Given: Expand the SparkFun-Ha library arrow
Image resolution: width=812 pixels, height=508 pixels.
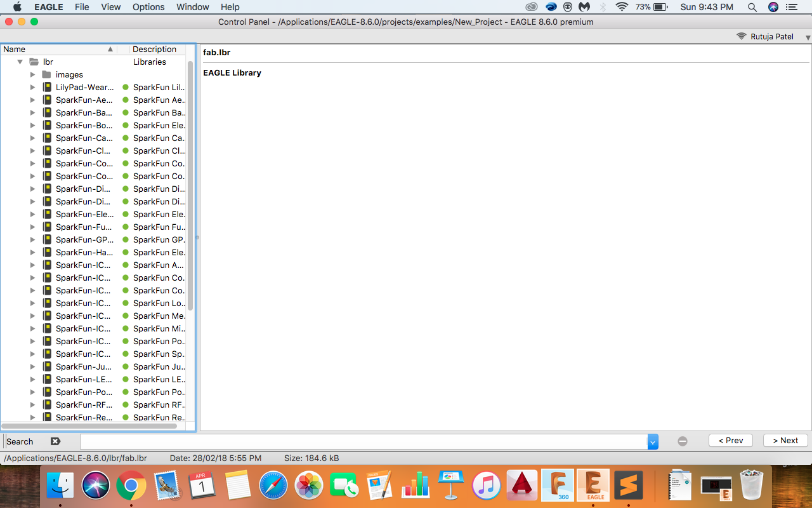Looking at the screenshot, I should 33,252.
